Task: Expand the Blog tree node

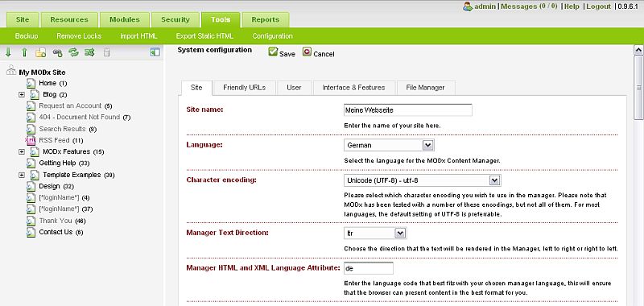Action: pos(22,95)
